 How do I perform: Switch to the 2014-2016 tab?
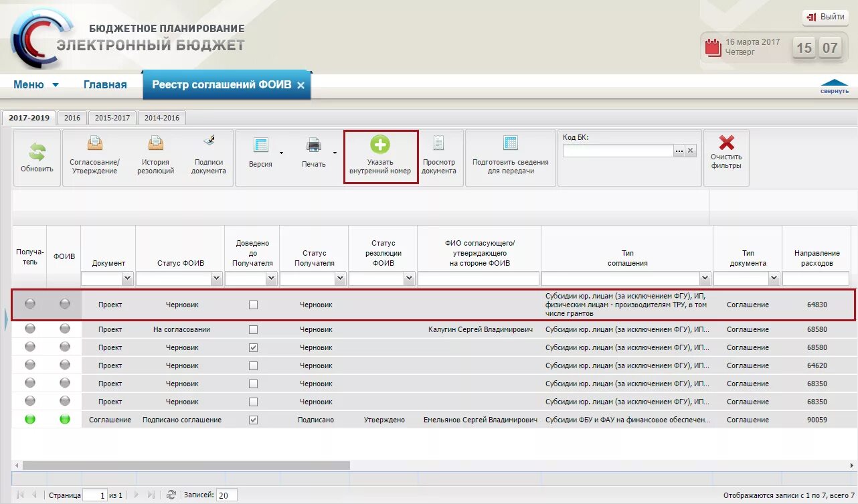(162, 118)
